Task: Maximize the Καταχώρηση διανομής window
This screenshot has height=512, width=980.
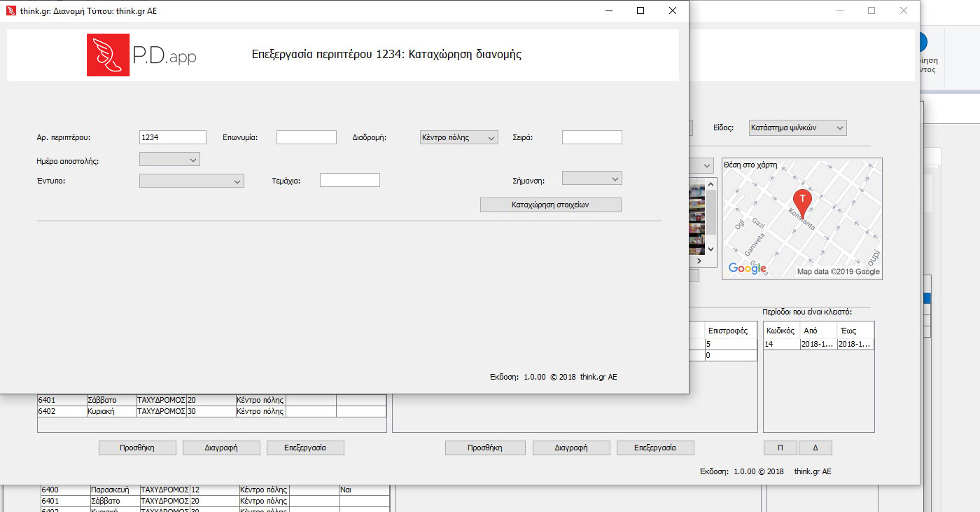Action: point(640,11)
